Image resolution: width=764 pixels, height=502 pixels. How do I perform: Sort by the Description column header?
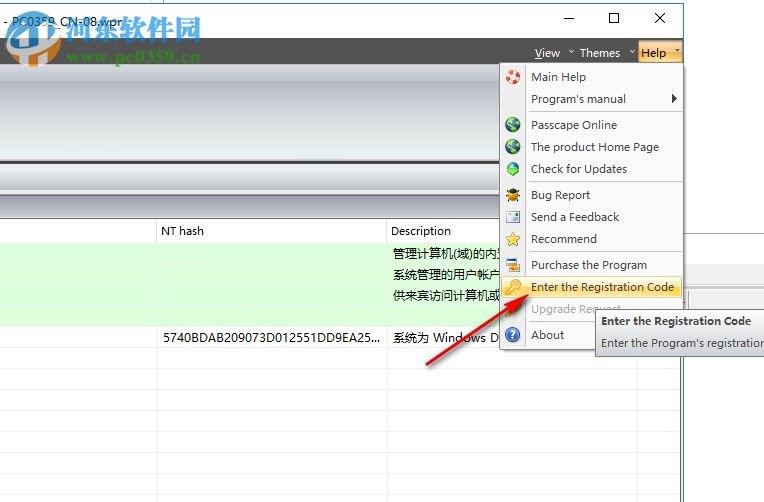pyautogui.click(x=444, y=231)
